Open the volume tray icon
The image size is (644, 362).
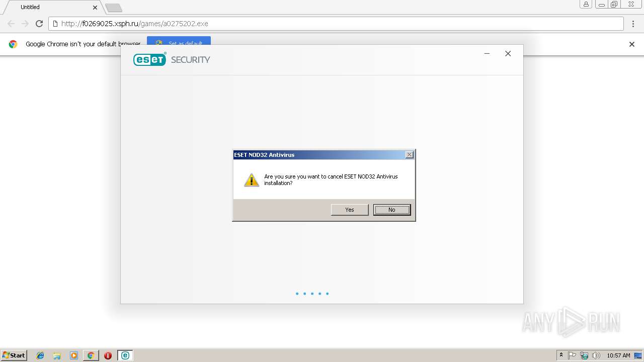point(596,355)
